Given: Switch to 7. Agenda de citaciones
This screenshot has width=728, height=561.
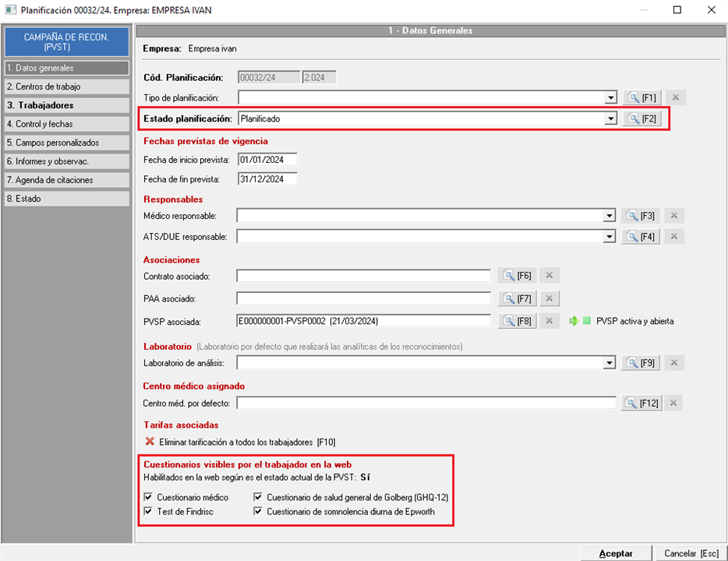Looking at the screenshot, I should pos(66,180).
